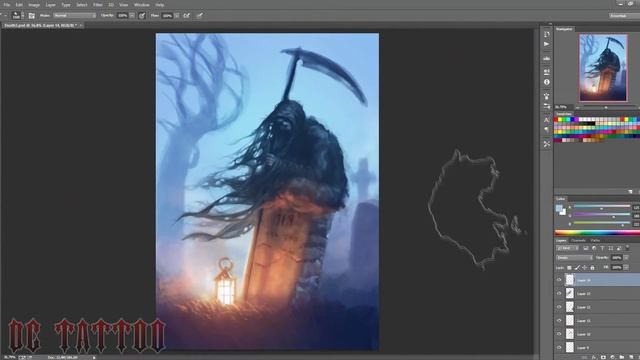Open the layer Fill slider arrow

click(626, 267)
